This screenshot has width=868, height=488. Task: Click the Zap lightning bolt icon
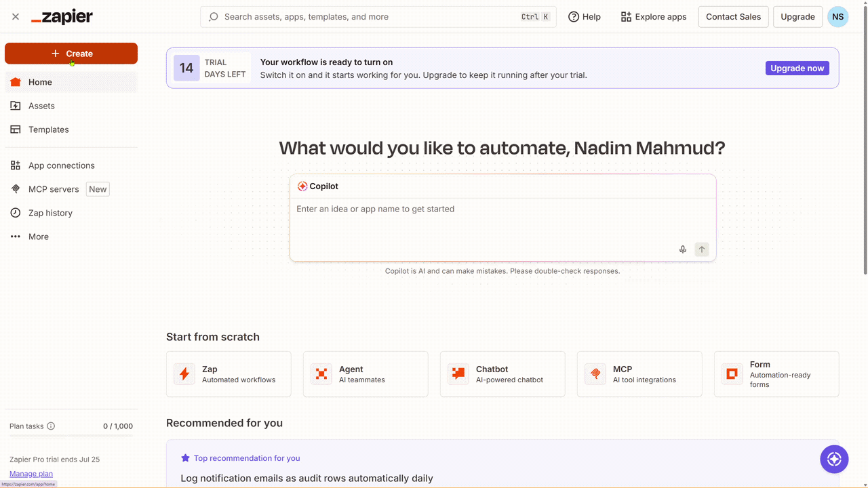point(184,374)
